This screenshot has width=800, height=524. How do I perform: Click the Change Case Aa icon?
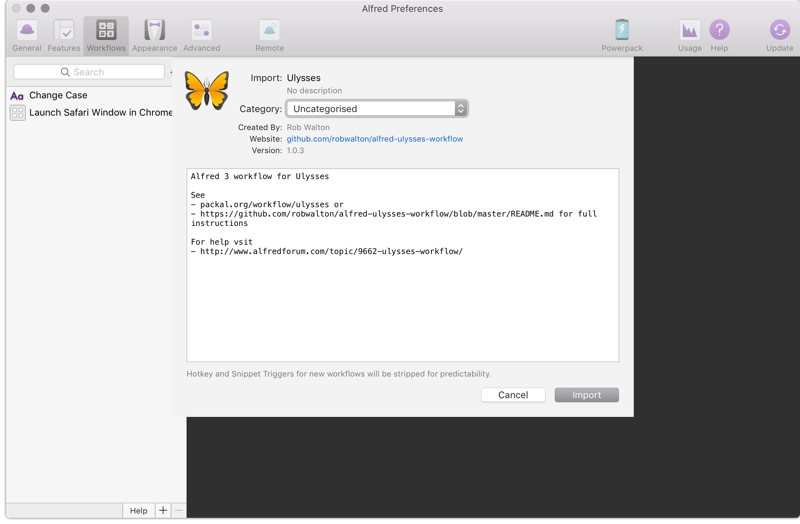pyautogui.click(x=17, y=95)
